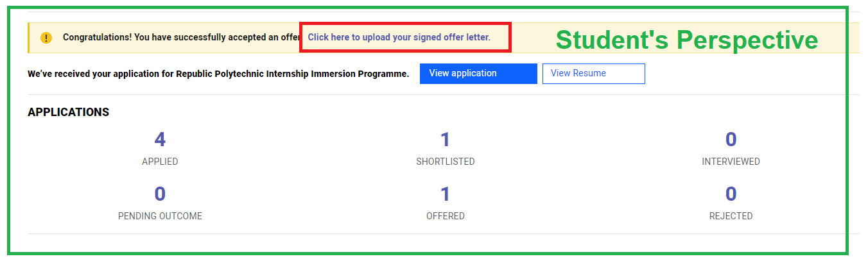Click the upload signed offer letter link
The image size is (868, 277).
click(399, 37)
